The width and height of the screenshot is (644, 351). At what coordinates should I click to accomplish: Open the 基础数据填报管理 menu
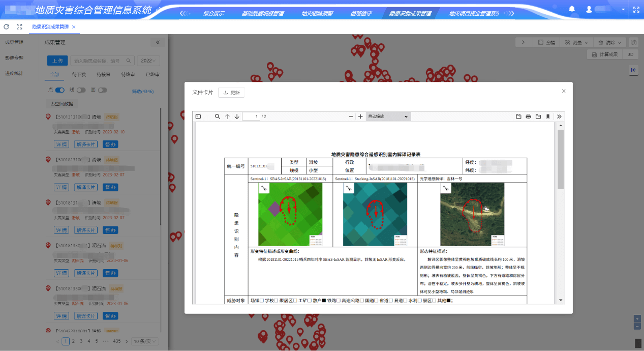click(263, 14)
